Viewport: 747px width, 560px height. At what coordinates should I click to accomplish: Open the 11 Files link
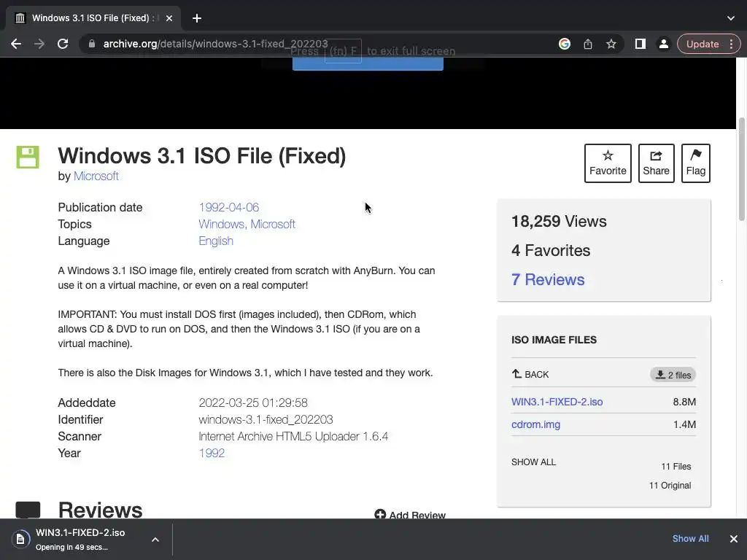pyautogui.click(x=676, y=467)
